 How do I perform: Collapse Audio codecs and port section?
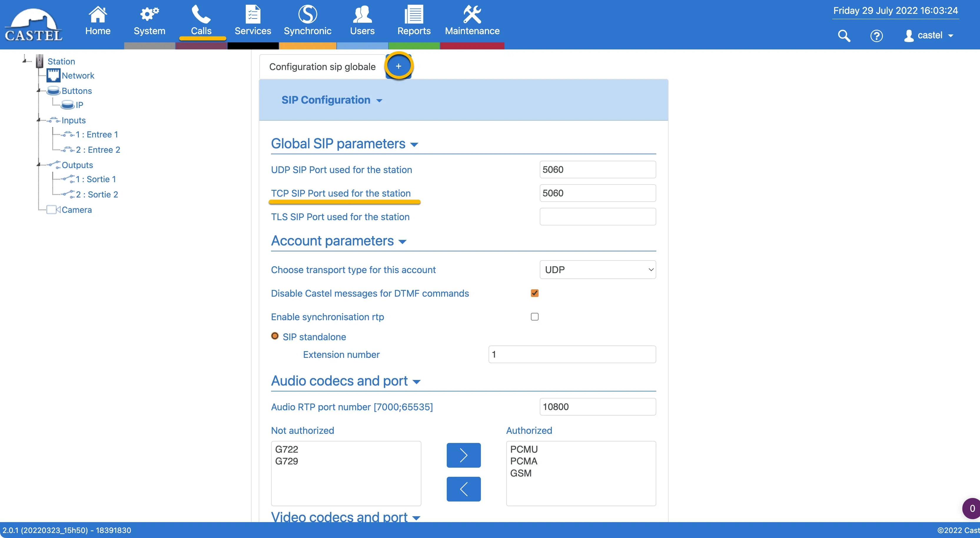(x=346, y=381)
